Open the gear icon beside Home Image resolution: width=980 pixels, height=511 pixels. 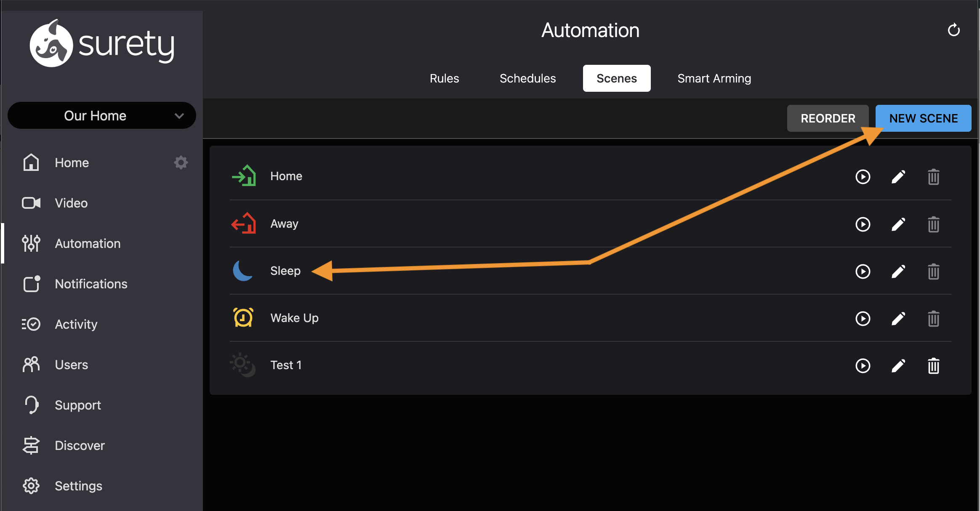(x=181, y=162)
